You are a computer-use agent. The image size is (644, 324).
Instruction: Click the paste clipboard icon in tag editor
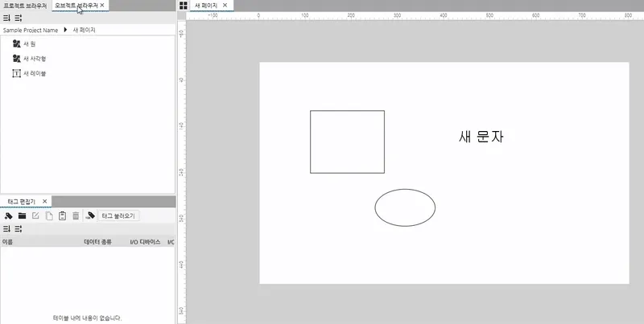[62, 215]
